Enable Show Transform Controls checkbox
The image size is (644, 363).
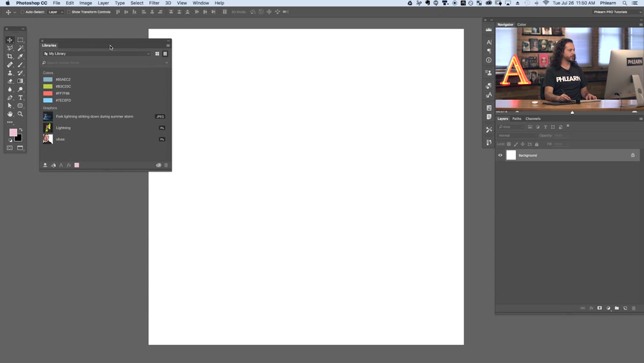pyautogui.click(x=69, y=12)
